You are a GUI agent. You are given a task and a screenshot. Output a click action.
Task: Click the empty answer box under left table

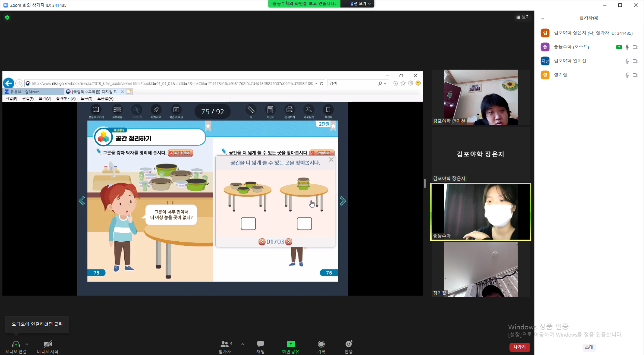coord(248,224)
